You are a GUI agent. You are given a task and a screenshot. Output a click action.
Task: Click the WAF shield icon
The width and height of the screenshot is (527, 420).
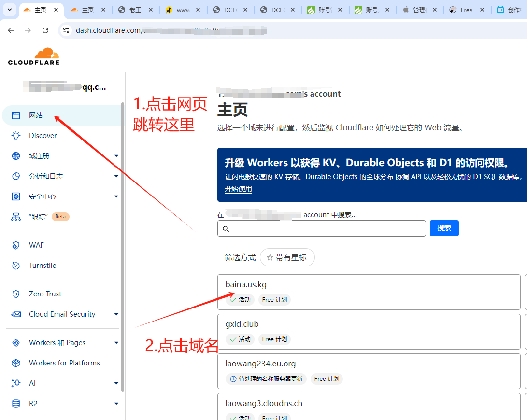[x=16, y=245]
